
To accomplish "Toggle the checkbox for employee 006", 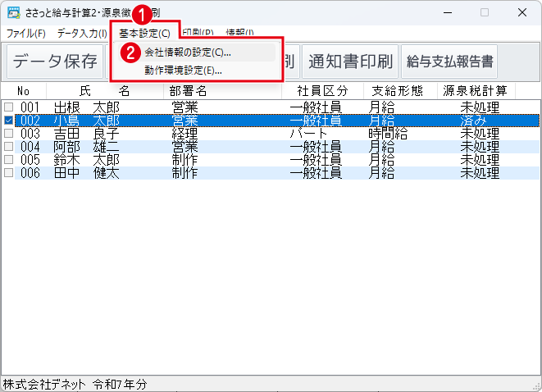I will click(8, 173).
